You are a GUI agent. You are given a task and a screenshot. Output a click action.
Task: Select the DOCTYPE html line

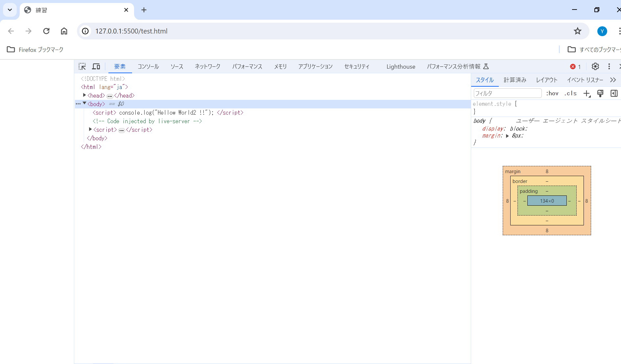[x=103, y=79]
